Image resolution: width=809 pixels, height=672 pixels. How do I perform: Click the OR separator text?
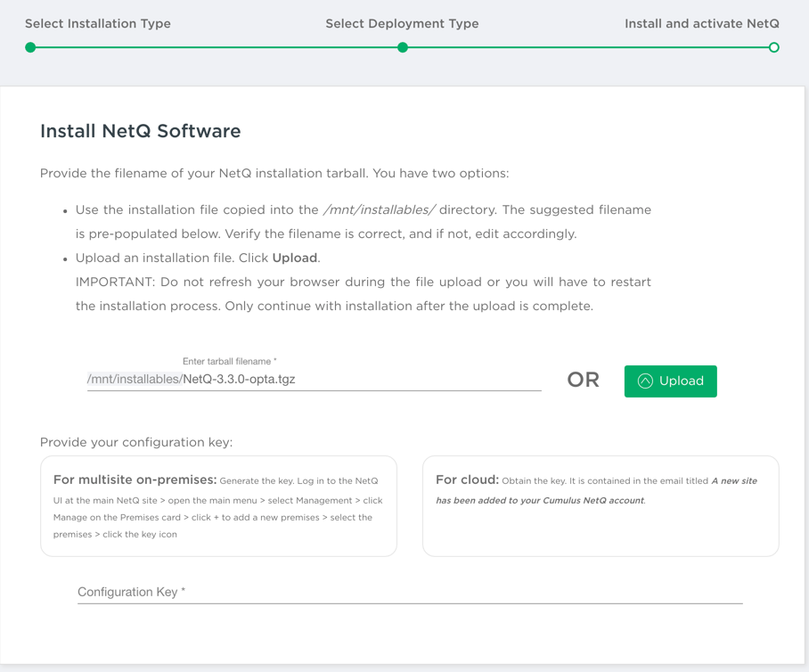[583, 381]
